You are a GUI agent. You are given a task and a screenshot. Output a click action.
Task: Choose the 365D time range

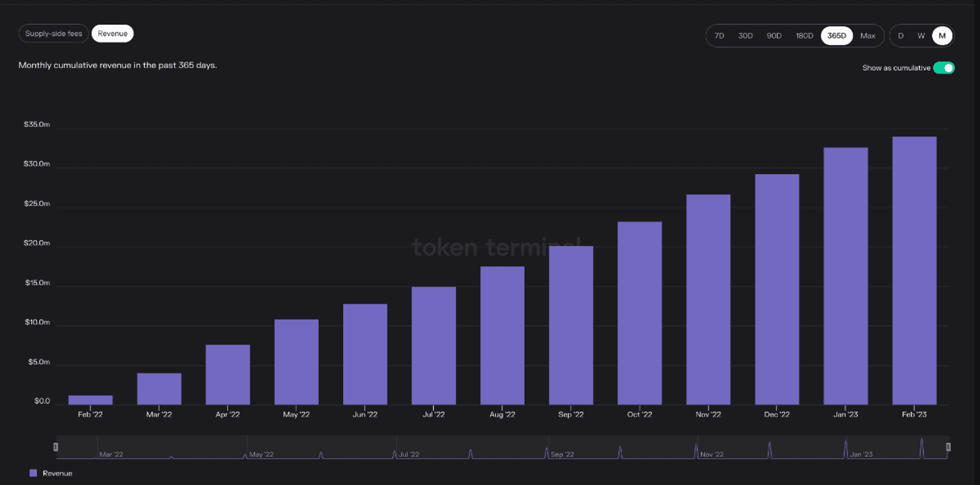tap(836, 36)
